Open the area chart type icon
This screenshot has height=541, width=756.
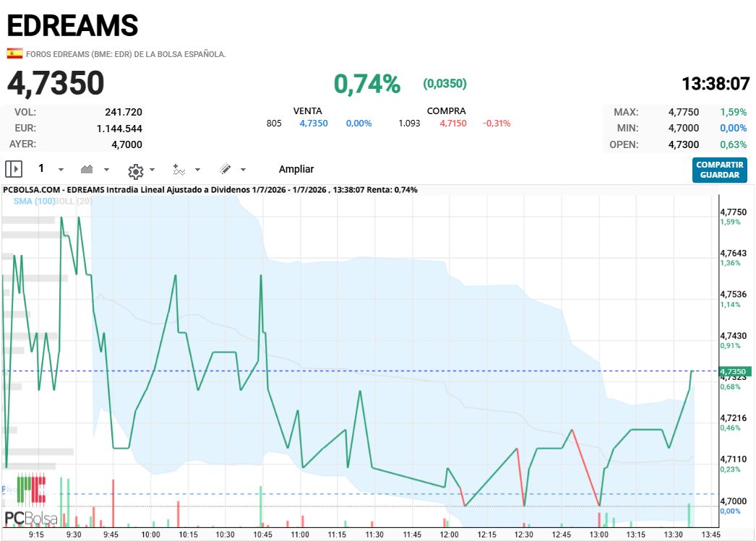click(87, 169)
